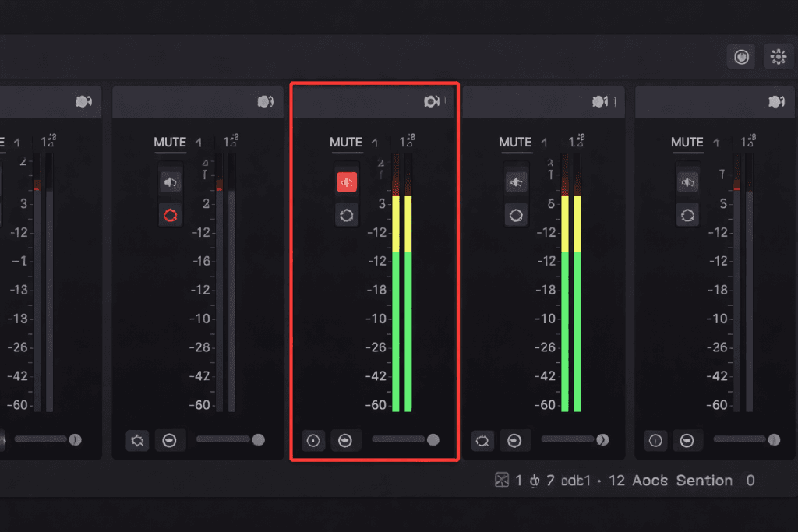798x532 pixels.
Task: Click the gain knob icon below the highlighted channel
Action: 312,440
